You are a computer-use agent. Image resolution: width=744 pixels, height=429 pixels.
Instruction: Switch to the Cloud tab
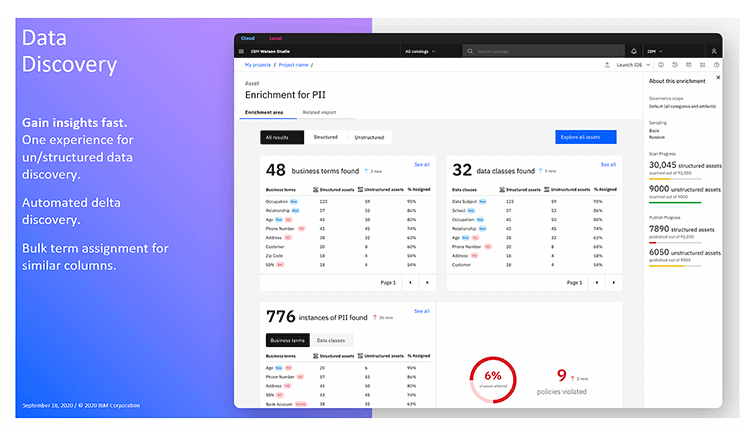point(248,38)
